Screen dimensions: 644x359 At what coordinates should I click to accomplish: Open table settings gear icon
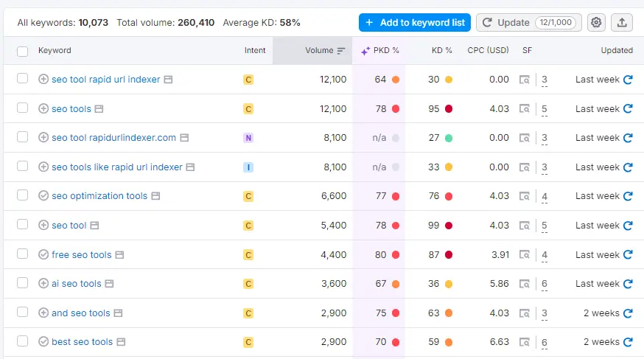(596, 23)
